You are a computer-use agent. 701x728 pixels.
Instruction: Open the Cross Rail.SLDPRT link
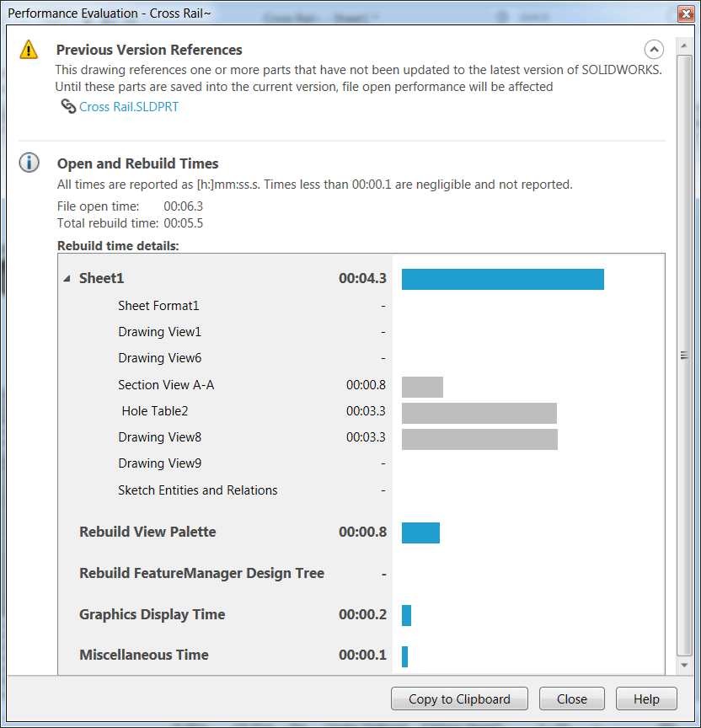pos(129,107)
